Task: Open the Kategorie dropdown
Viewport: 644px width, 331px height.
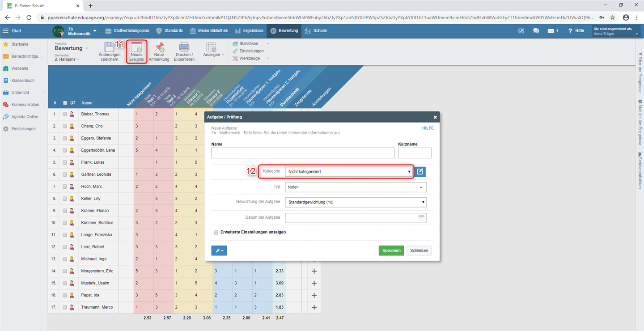Action: (x=349, y=172)
